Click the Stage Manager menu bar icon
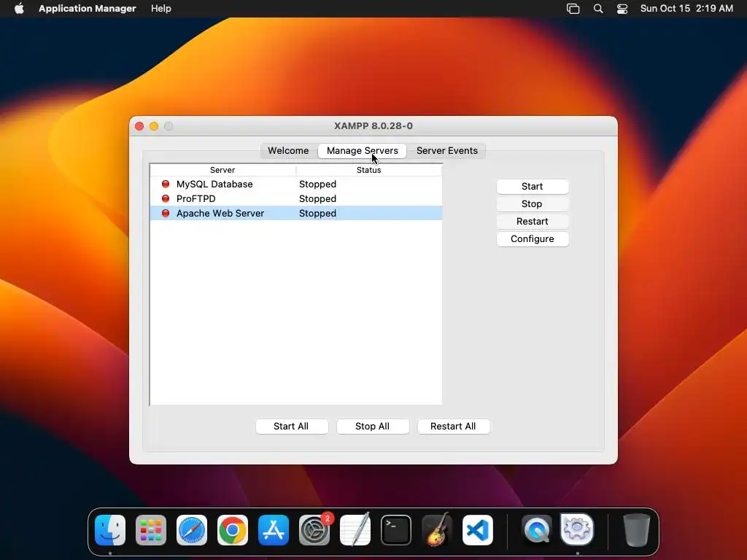747x560 pixels. [x=573, y=9]
